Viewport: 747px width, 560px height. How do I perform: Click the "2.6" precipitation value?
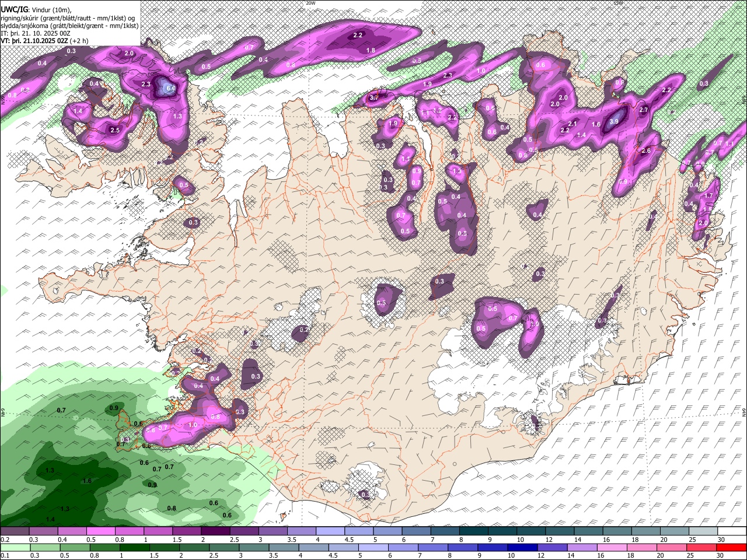(x=645, y=150)
